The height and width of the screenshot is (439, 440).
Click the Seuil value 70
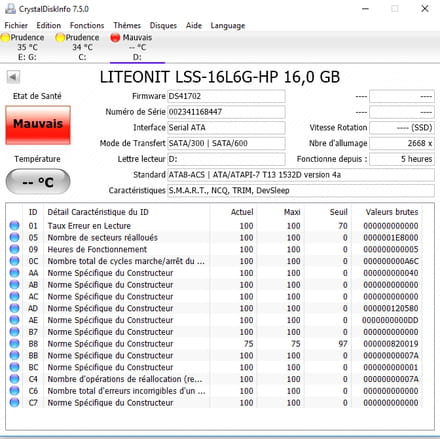(x=343, y=226)
